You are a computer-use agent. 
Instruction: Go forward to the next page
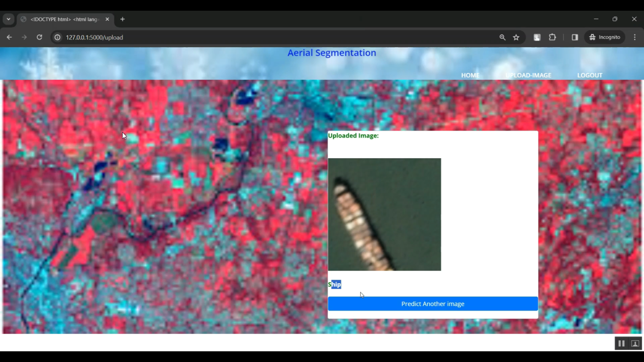click(24, 37)
